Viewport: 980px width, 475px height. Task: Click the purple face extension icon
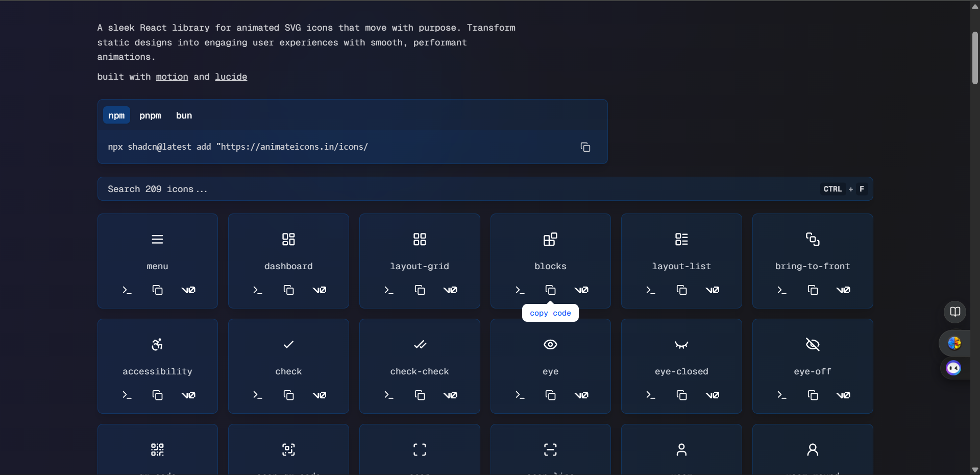pos(953,368)
